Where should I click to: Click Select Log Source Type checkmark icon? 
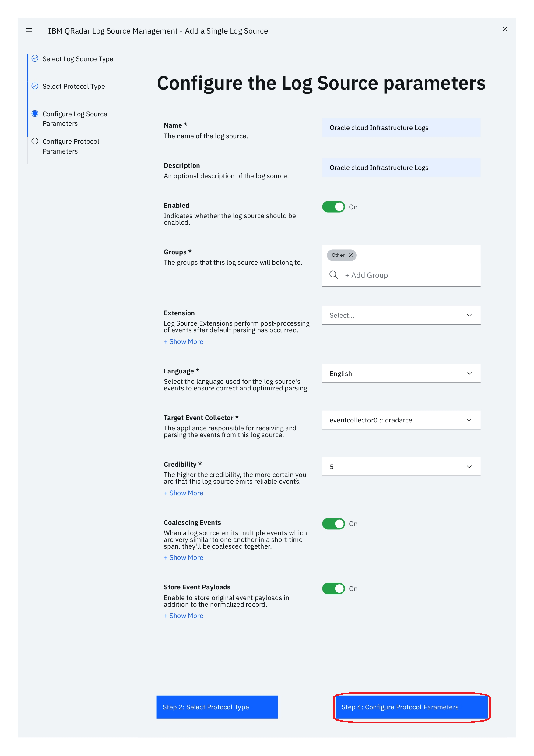tap(35, 58)
